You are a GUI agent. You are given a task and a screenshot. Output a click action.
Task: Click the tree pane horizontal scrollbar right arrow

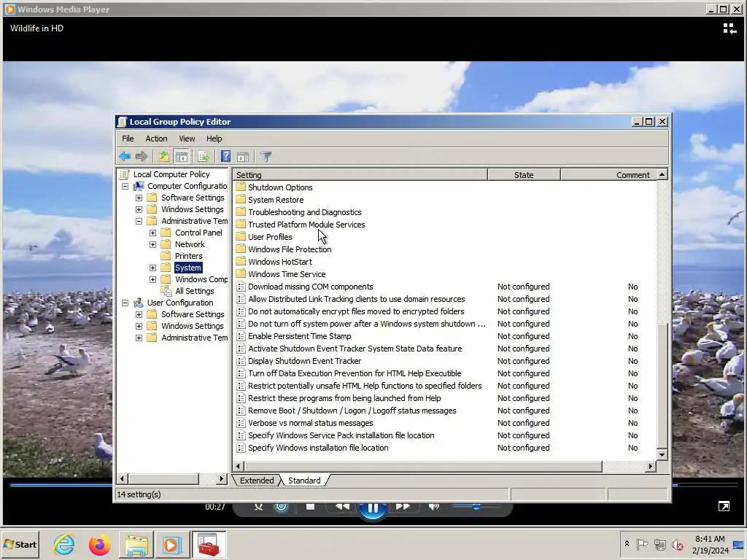[222, 478]
